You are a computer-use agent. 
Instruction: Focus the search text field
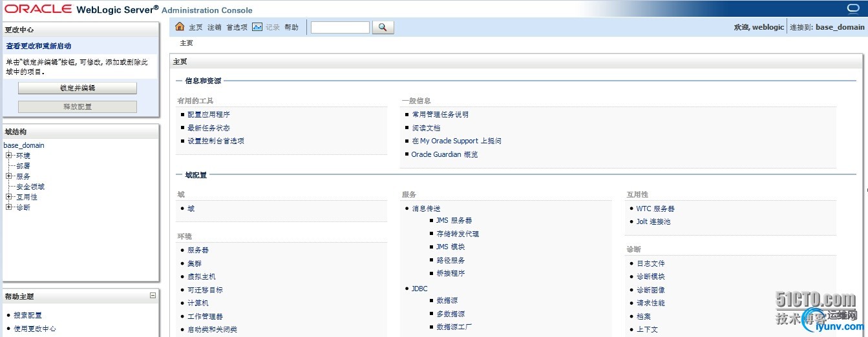click(x=340, y=27)
